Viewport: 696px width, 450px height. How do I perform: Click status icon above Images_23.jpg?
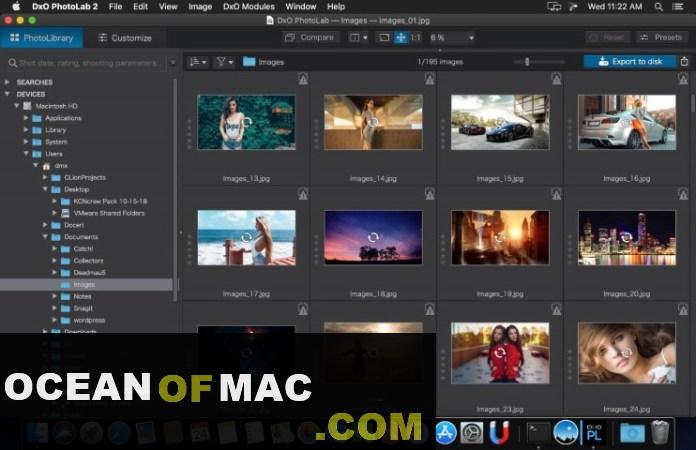coord(556,309)
